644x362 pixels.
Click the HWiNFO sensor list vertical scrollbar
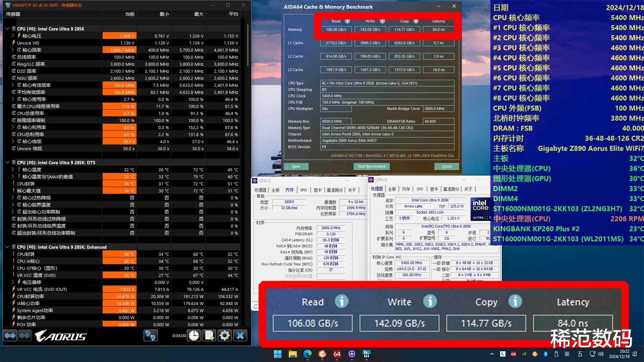[x=247, y=45]
